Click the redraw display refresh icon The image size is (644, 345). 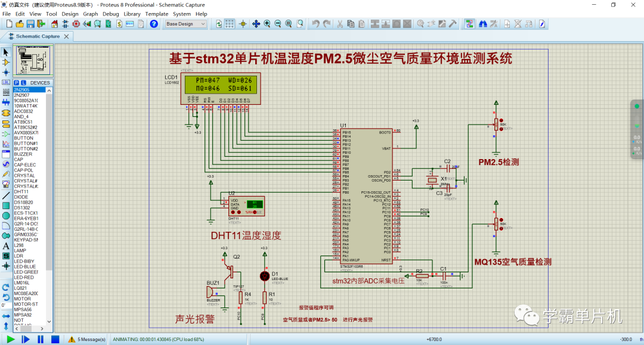click(x=219, y=24)
